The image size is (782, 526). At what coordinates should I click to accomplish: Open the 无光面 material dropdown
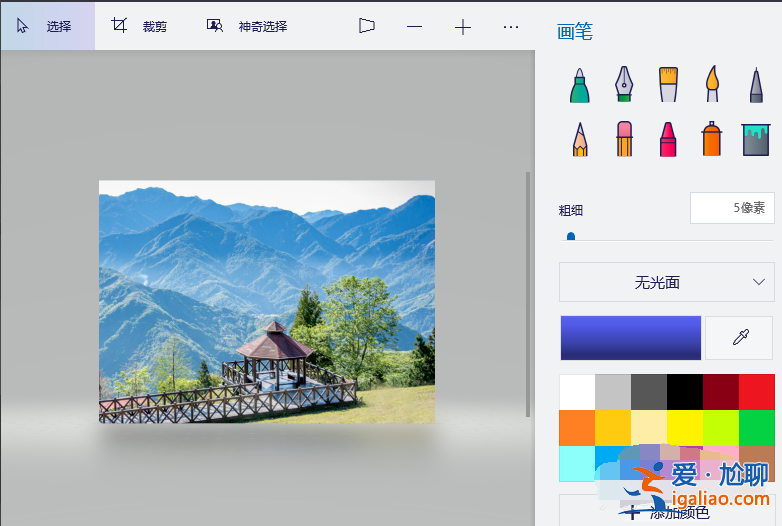coord(667,282)
